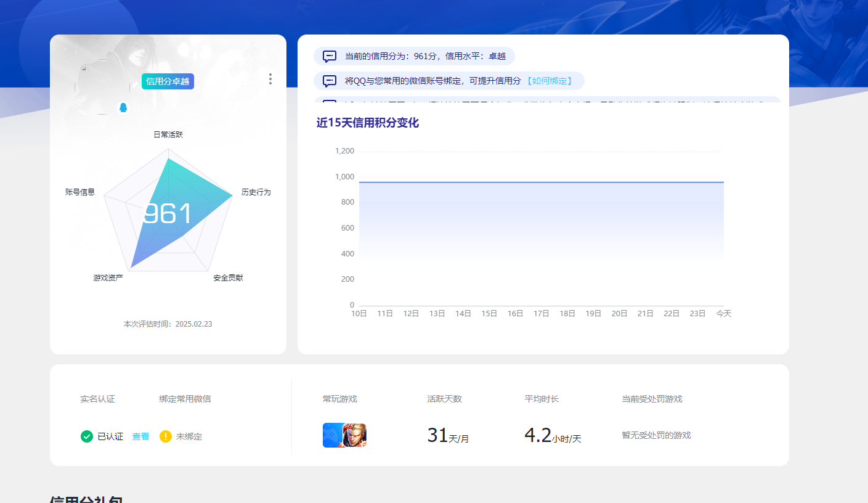Click 本次评估时间：2025.02.23 text

pos(168,324)
